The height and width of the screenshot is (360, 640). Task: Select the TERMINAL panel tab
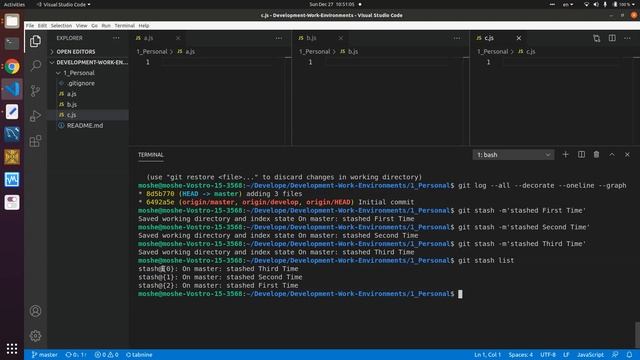(151, 155)
